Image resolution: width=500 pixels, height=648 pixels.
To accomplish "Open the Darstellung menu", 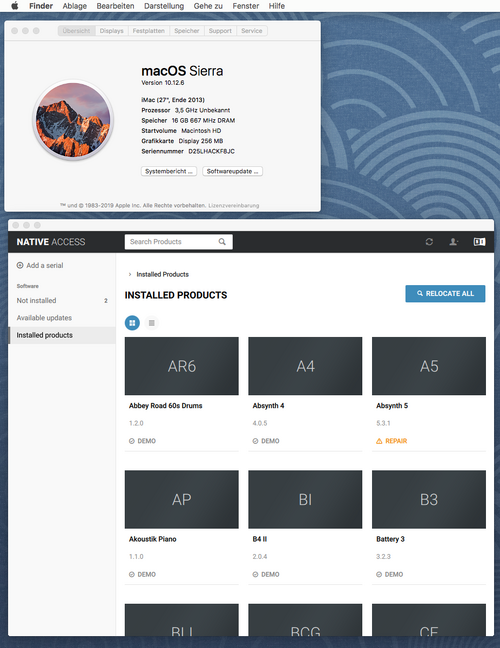I will (x=164, y=6).
